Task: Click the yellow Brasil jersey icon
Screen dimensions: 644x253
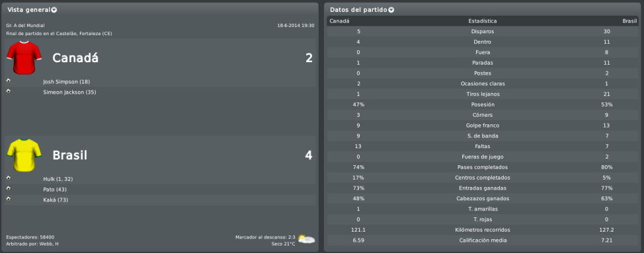Action: pyautogui.click(x=25, y=154)
